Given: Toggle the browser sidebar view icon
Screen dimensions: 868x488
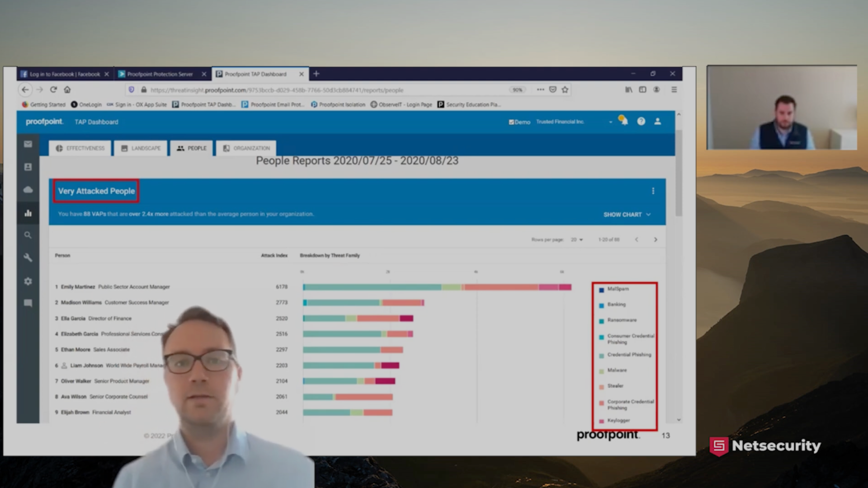Looking at the screenshot, I should [642, 89].
